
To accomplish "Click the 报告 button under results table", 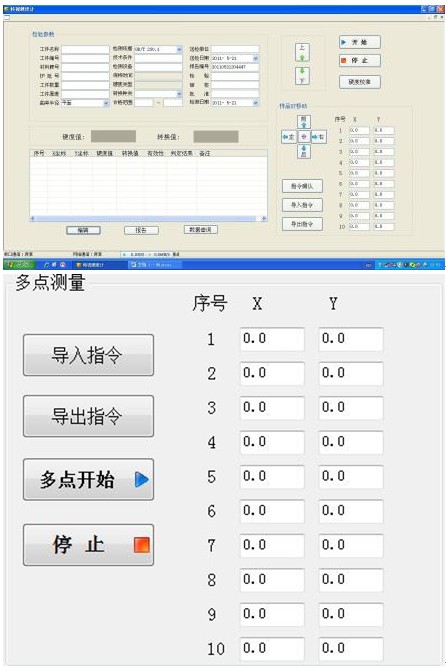I will pyautogui.click(x=141, y=230).
